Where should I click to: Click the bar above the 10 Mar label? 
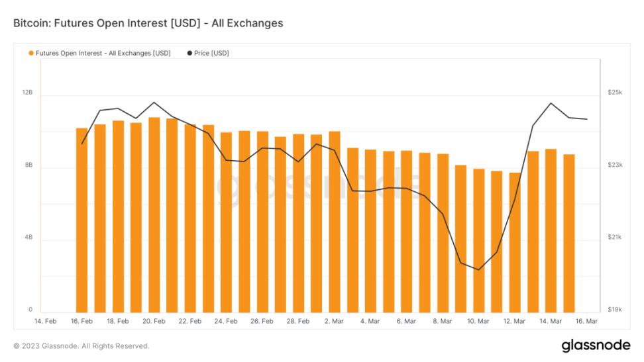coord(479,240)
